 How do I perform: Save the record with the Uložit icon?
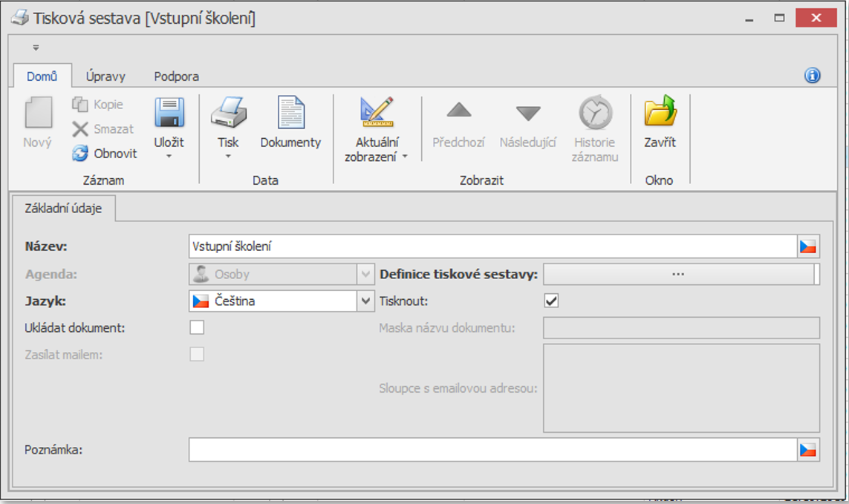(x=169, y=112)
